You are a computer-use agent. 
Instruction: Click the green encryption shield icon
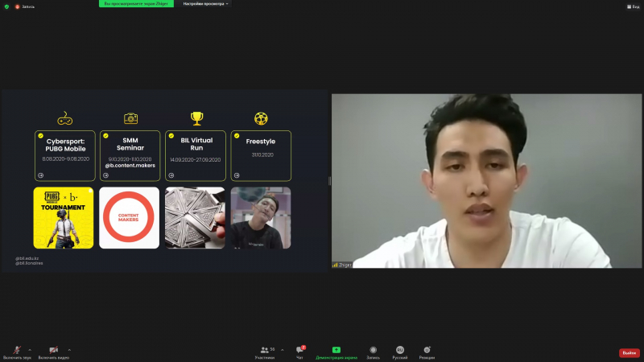[6, 6]
